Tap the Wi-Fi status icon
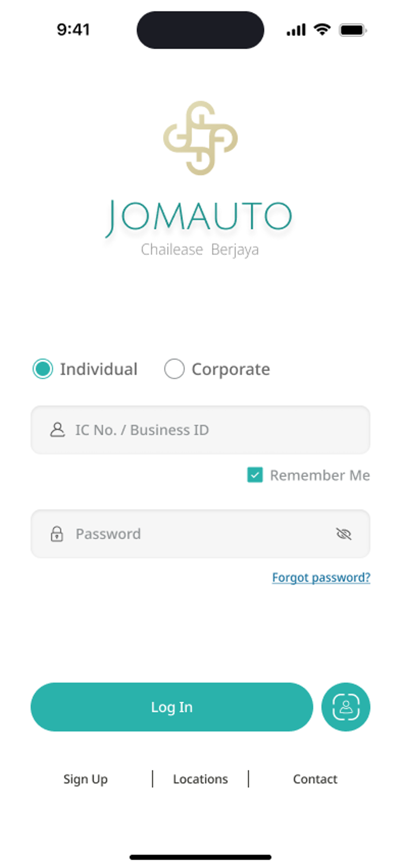 click(x=322, y=29)
